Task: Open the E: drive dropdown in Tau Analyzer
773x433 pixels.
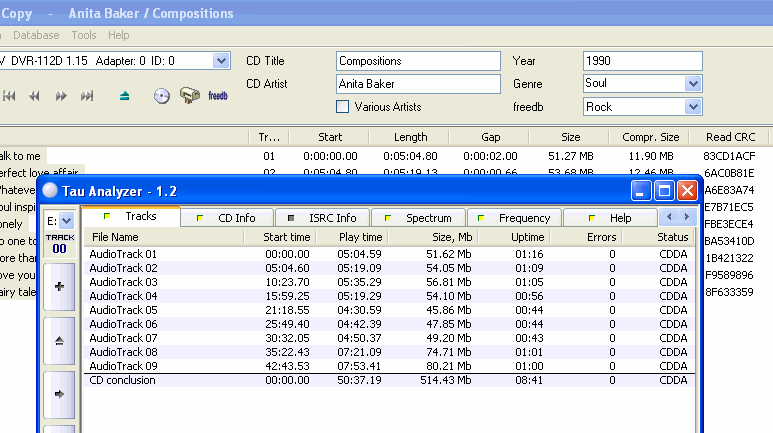Action: tap(59, 220)
